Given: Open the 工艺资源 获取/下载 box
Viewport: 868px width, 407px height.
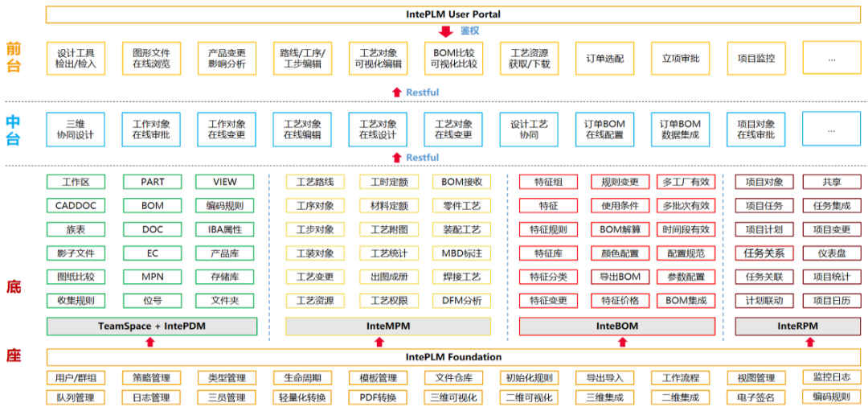Looking at the screenshot, I should (x=529, y=59).
